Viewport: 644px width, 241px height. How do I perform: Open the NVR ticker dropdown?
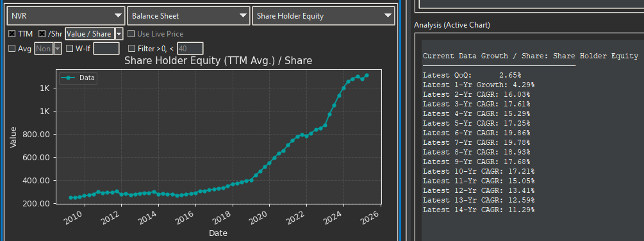click(x=66, y=16)
